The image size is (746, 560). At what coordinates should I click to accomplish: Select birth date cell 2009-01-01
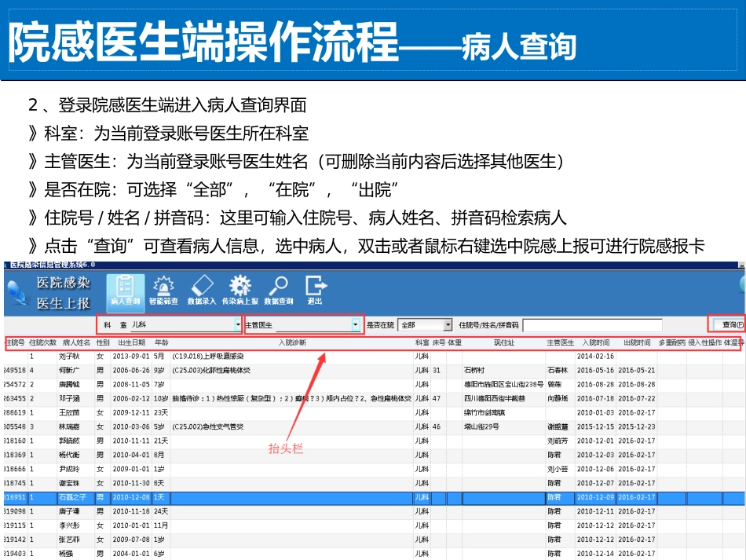coord(131,469)
